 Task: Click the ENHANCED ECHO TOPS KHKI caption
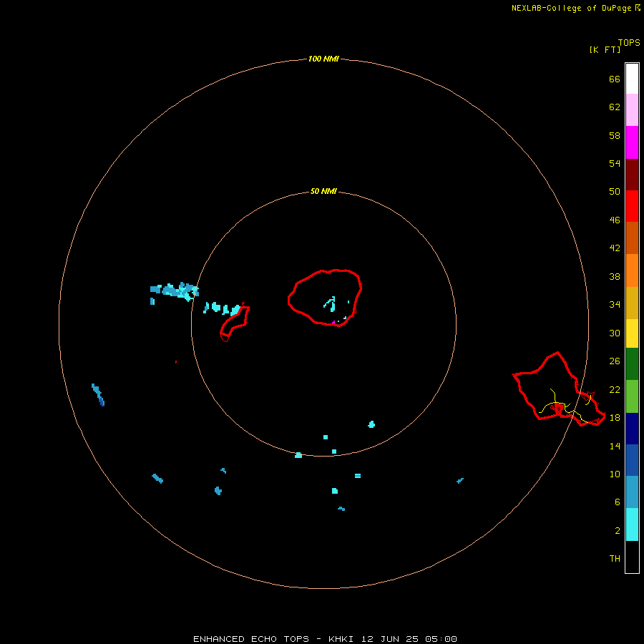[325, 639]
